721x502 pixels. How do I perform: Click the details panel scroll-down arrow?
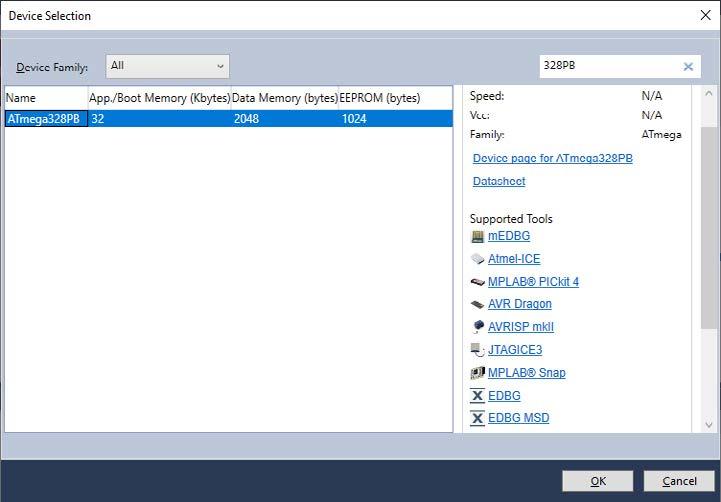click(x=709, y=425)
